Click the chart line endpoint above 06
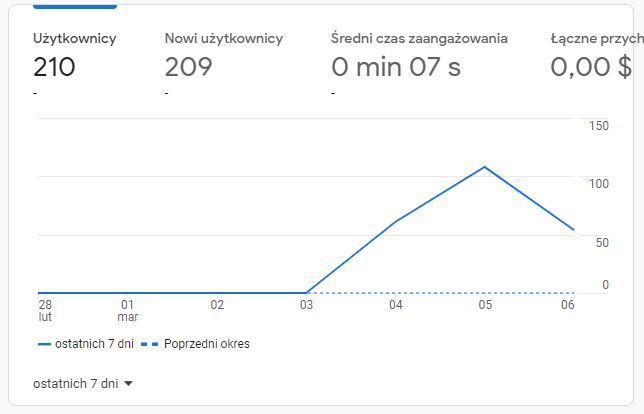This screenshot has height=414, width=644. point(573,230)
